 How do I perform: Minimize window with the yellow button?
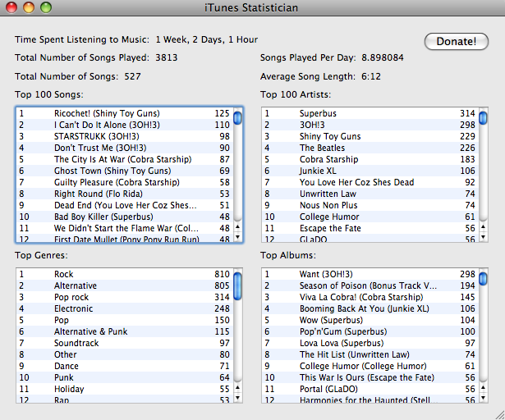(29, 7)
